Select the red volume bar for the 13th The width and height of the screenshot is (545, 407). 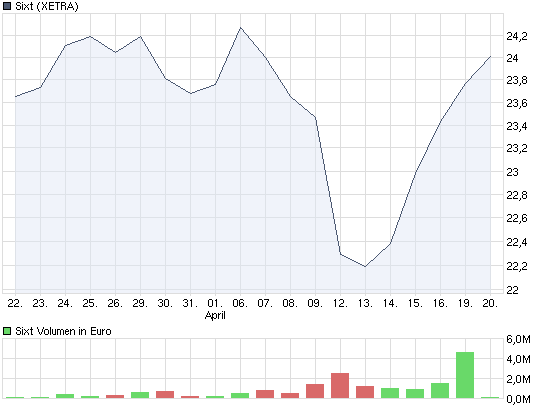(x=365, y=392)
